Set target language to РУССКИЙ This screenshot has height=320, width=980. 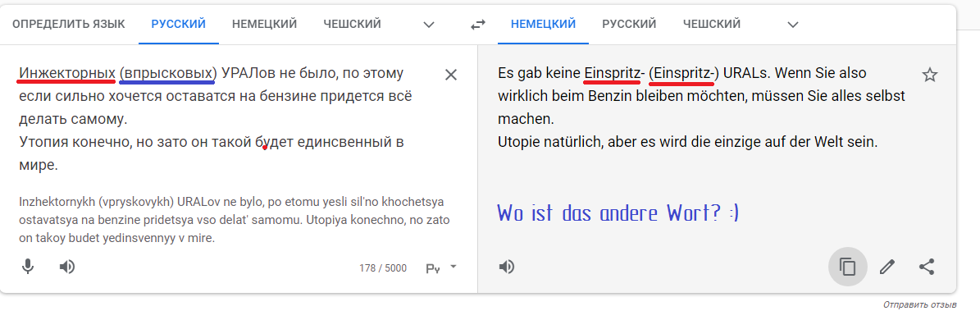point(629,25)
